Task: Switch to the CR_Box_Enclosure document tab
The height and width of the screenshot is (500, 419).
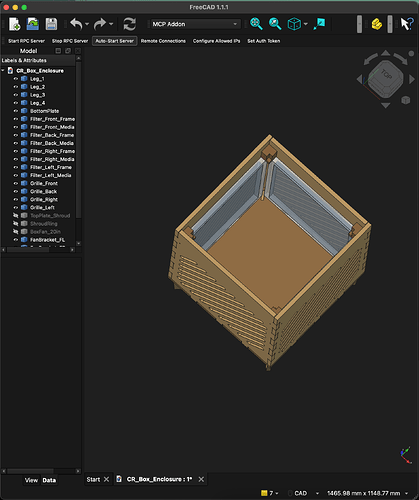Action: click(x=159, y=479)
